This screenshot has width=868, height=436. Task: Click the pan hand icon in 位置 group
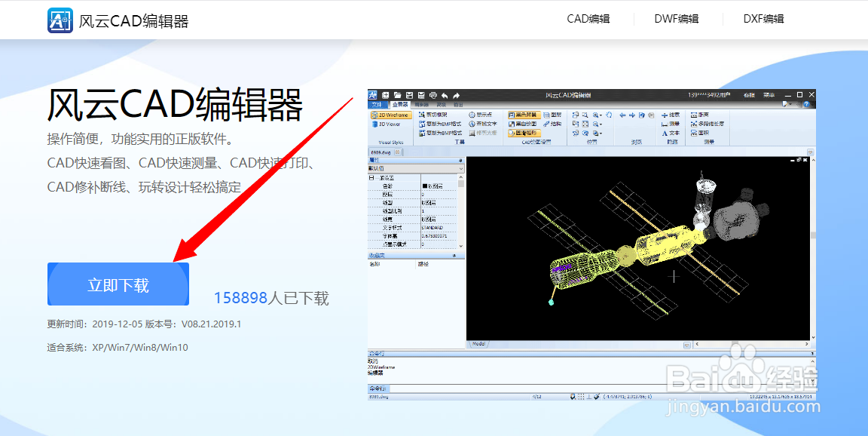(609, 115)
